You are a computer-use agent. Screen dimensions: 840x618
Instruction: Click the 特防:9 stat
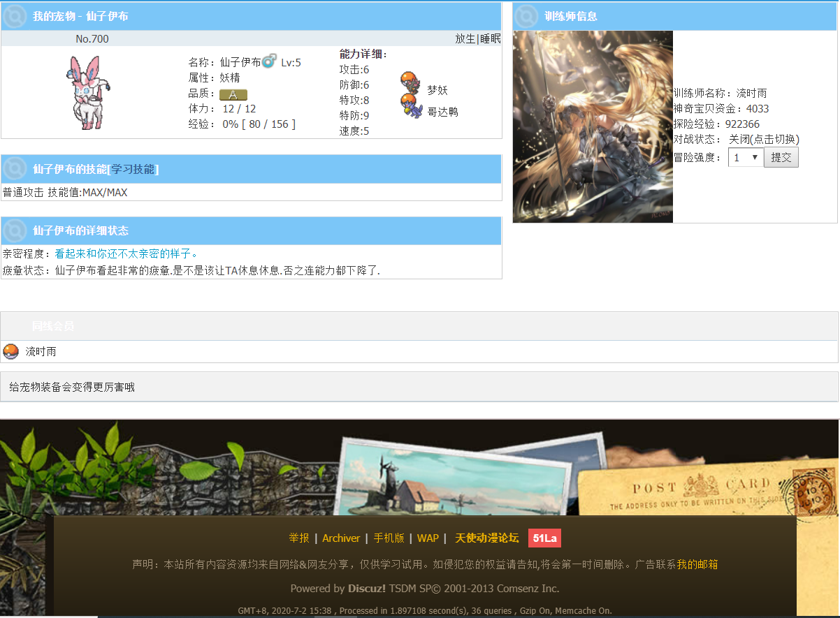pos(354,115)
